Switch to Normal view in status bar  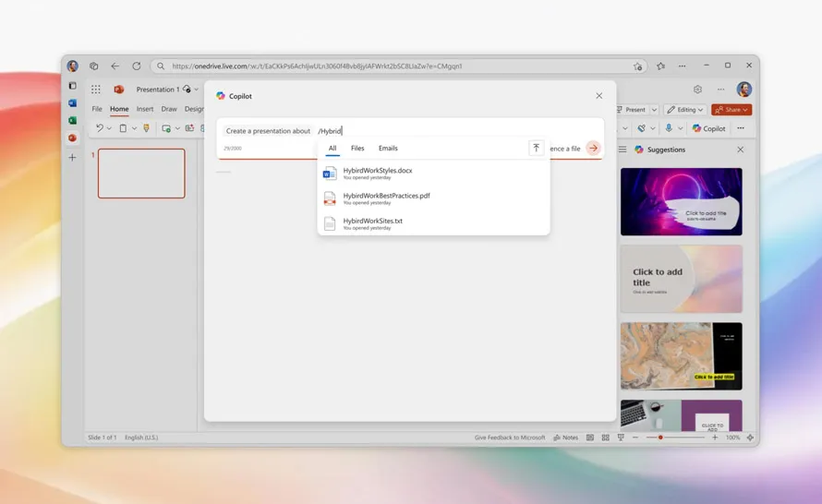coord(590,438)
